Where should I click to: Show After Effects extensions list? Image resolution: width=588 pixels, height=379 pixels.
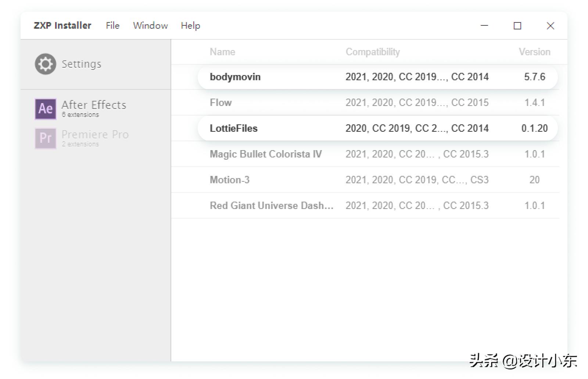point(94,109)
